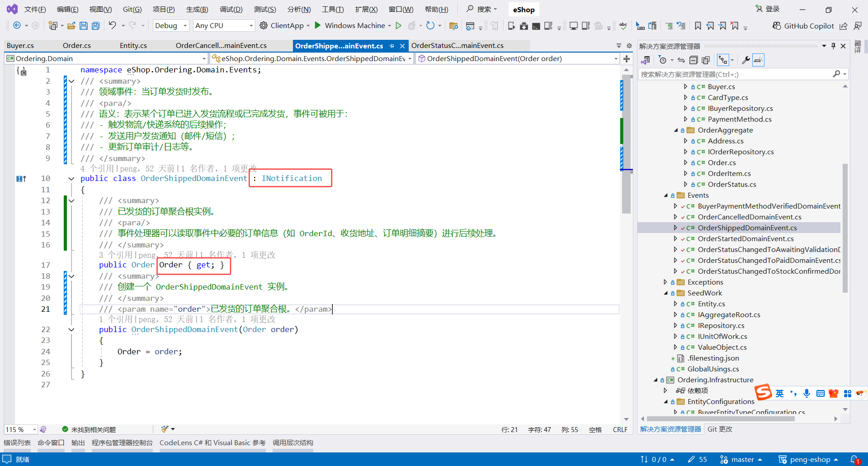Collapse the code region chevron at line 12
The image size is (868, 466).
click(x=71, y=200)
